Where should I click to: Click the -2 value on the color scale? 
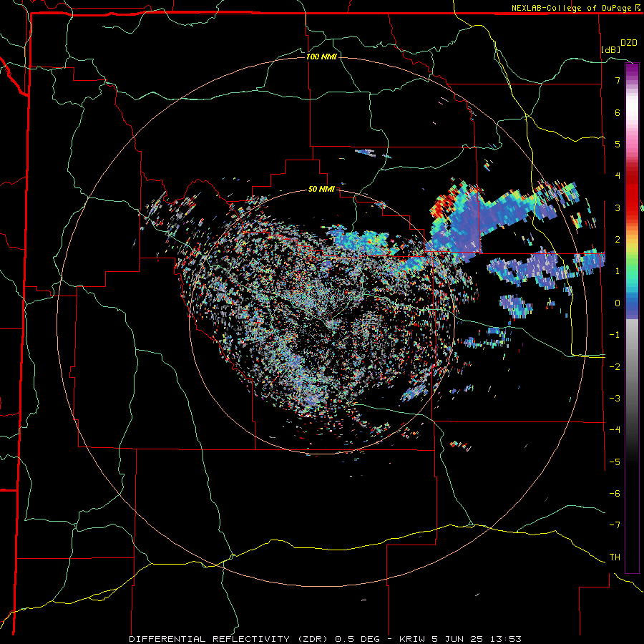click(615, 366)
